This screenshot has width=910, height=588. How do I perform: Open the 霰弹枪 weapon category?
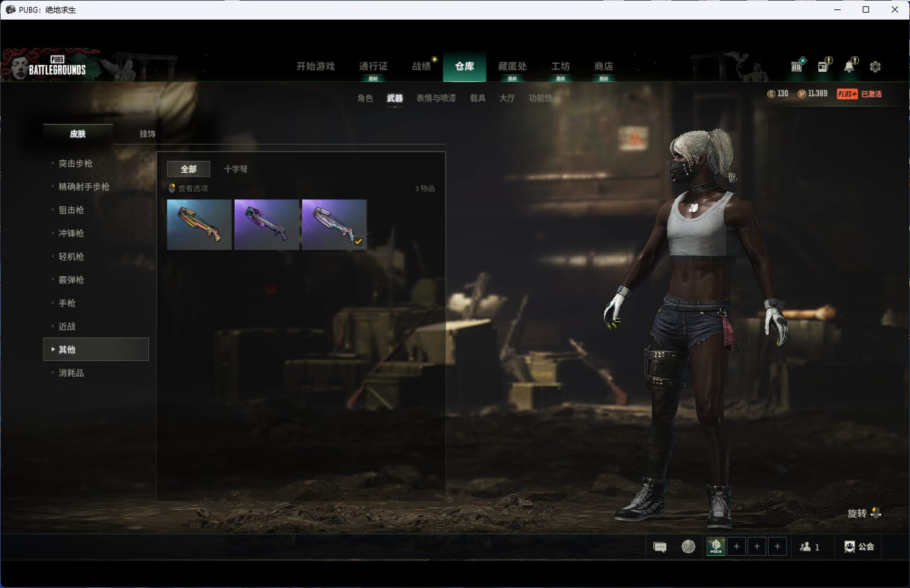click(71, 280)
